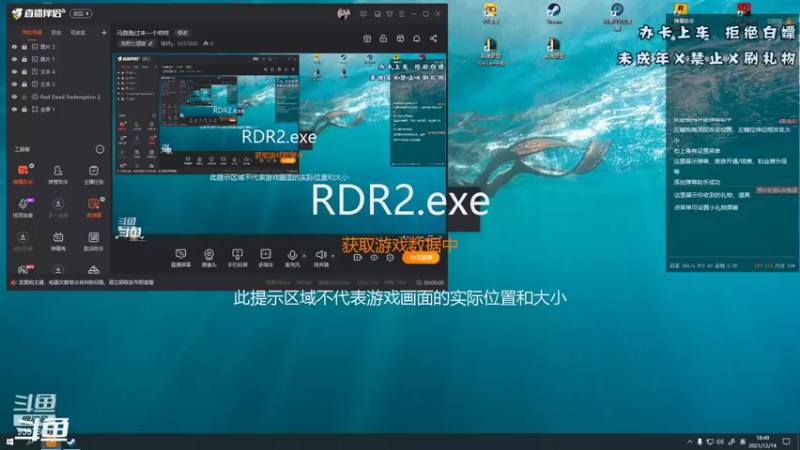This screenshot has width=800, height=450.
Task: Click the notification bell above preview
Action: [416, 38]
